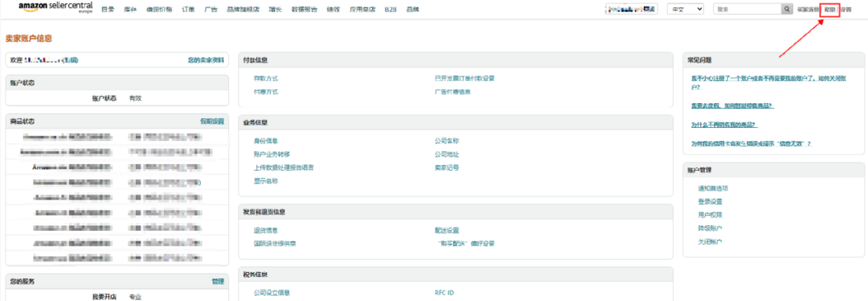Open the 用户权限 link
Image resolution: width=868 pixels, height=301 pixels.
[710, 215]
